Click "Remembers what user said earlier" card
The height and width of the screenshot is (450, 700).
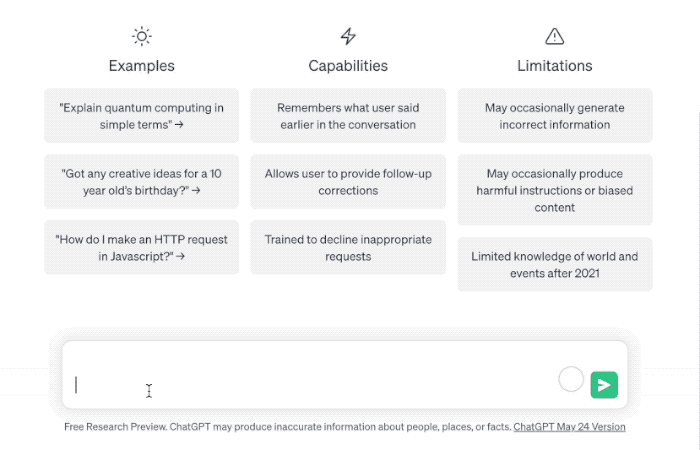(348, 116)
